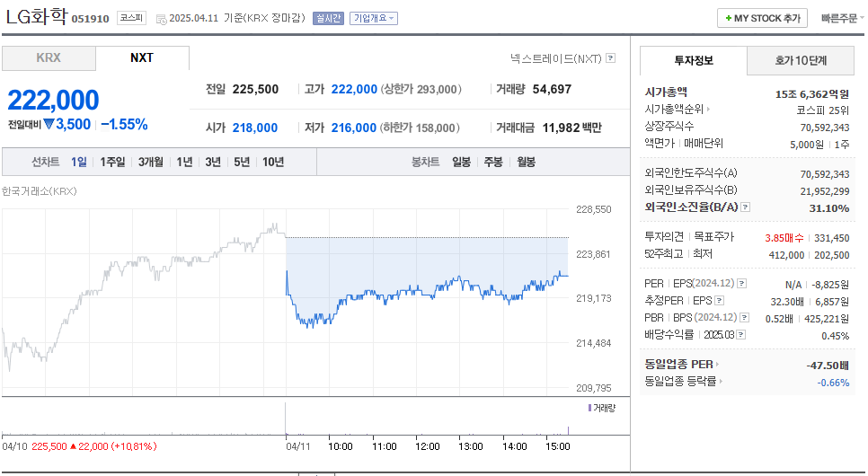
Task: Click the -0.66% sector change value
Action: point(833,383)
